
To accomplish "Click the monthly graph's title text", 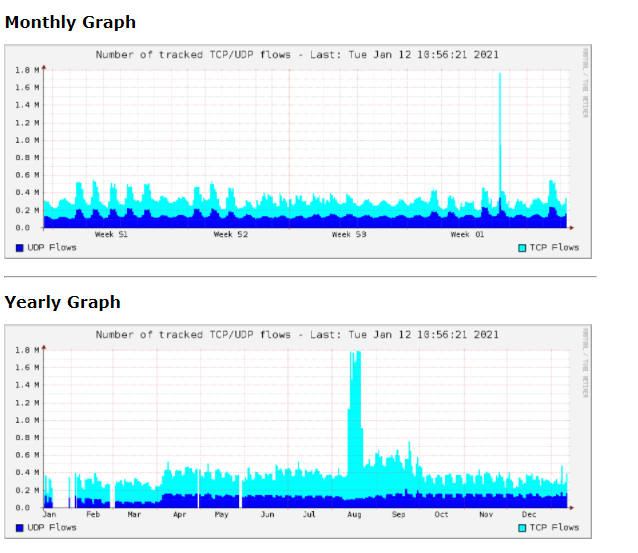I will coord(297,55).
